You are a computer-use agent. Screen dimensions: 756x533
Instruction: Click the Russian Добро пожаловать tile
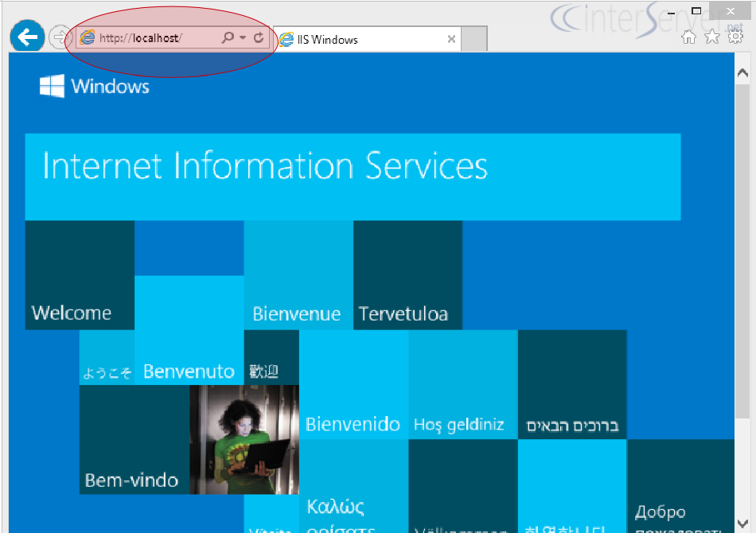coord(680,486)
